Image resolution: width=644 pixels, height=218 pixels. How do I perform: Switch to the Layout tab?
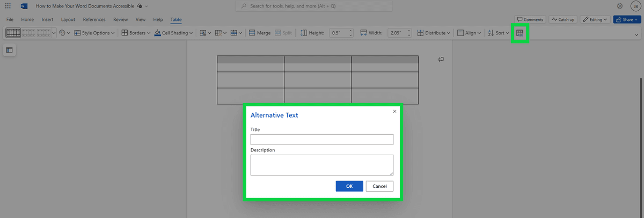coord(68,19)
